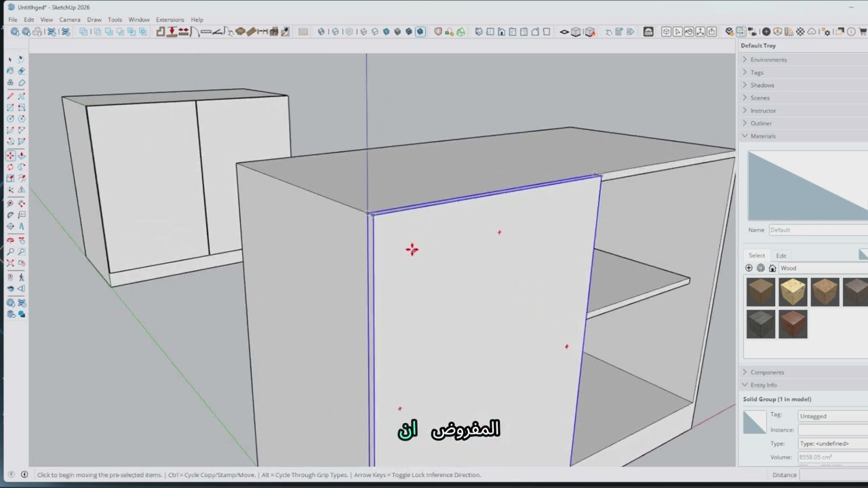
Task: Select the Zoom magnifier tool
Action: click(x=10, y=251)
